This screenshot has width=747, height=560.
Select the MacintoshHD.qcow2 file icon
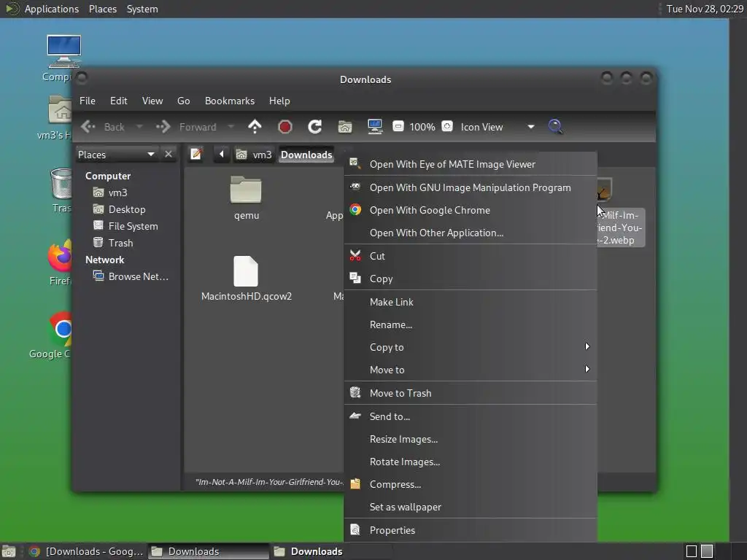click(246, 271)
